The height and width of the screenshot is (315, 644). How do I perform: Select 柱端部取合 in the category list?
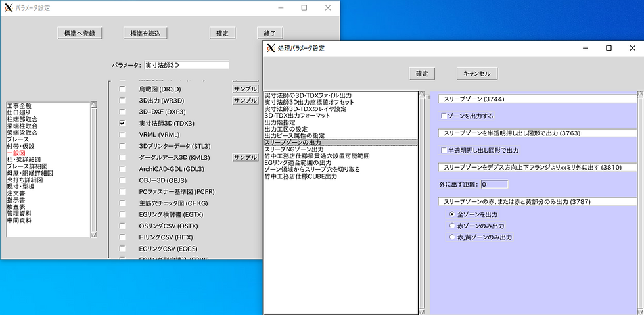[22, 119]
